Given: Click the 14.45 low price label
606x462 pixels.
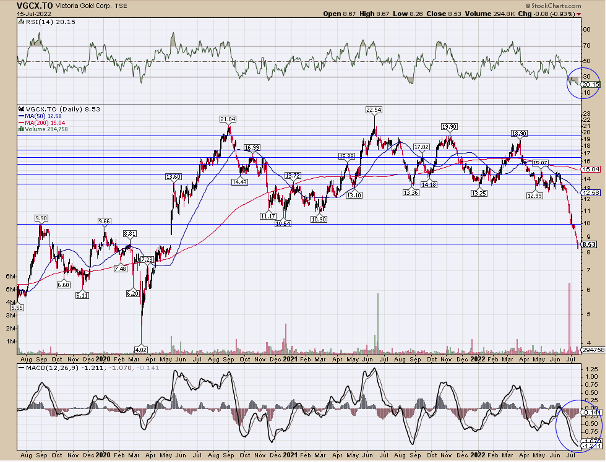Looking at the screenshot, I should point(239,181).
